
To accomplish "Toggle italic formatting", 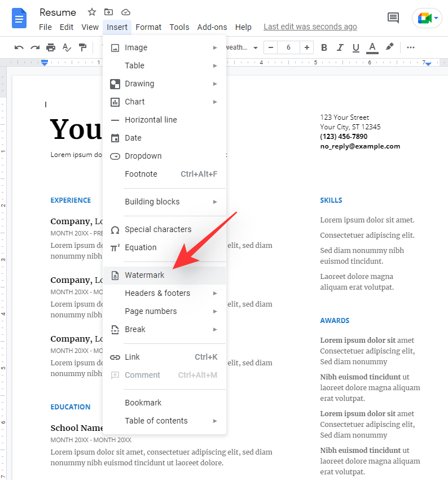I will click(x=340, y=47).
